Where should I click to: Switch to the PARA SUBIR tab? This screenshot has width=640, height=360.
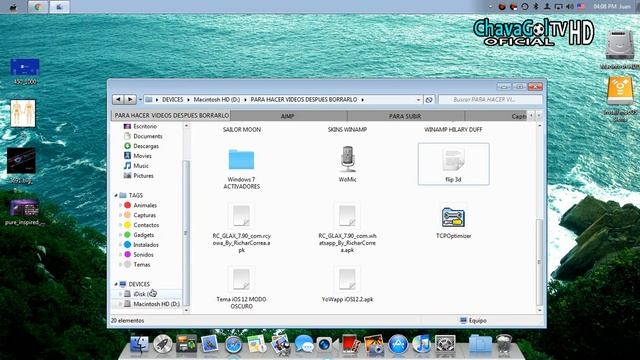(x=405, y=116)
